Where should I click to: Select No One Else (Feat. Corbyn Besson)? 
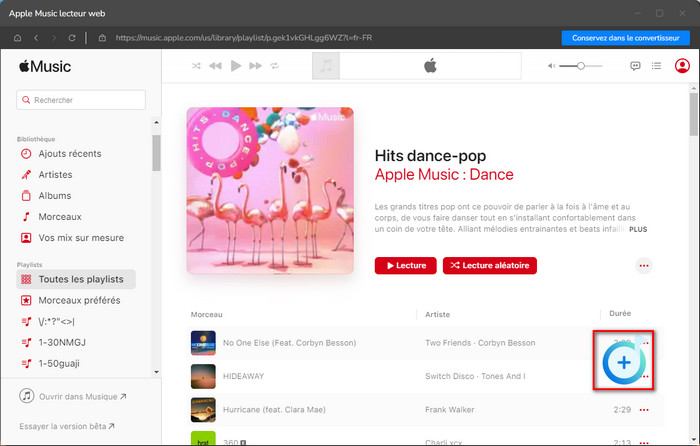(x=290, y=343)
